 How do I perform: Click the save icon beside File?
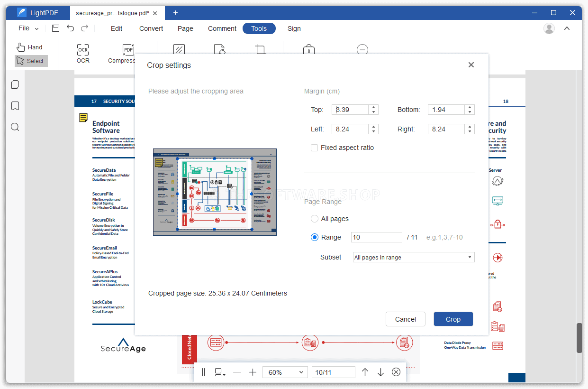[55, 28]
